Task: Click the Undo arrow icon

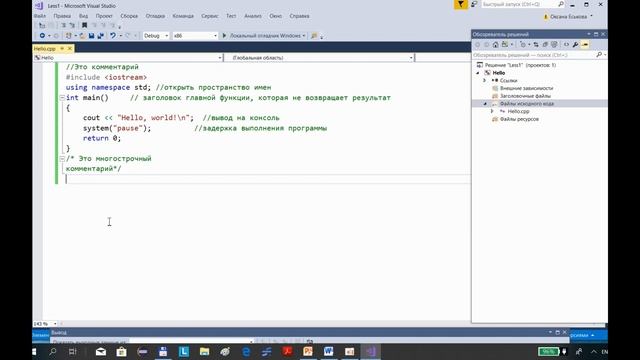Action: [113, 36]
